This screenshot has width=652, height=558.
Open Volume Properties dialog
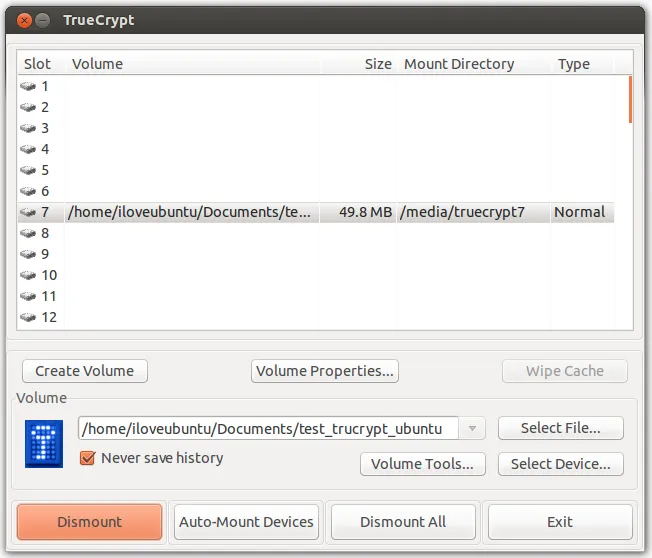pyautogui.click(x=325, y=371)
